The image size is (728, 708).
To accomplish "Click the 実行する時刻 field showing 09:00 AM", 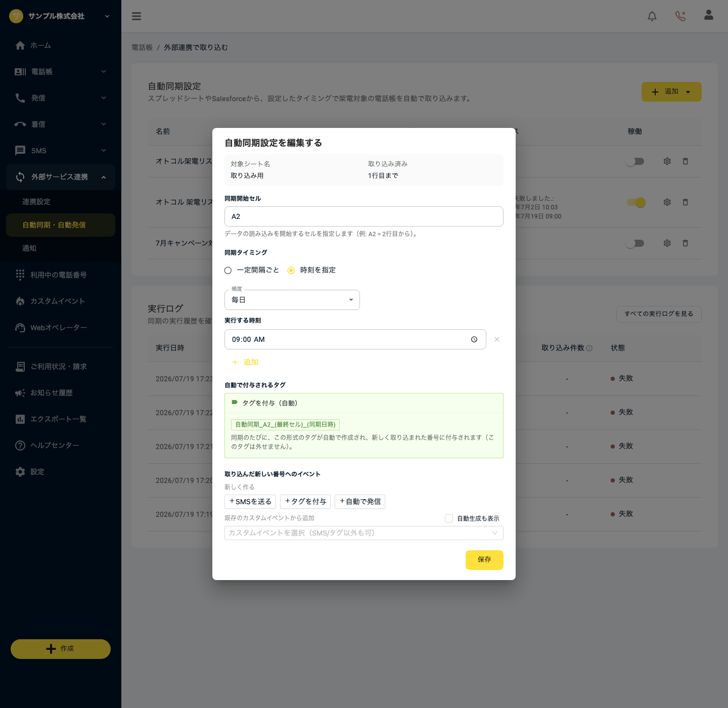I will [x=355, y=339].
